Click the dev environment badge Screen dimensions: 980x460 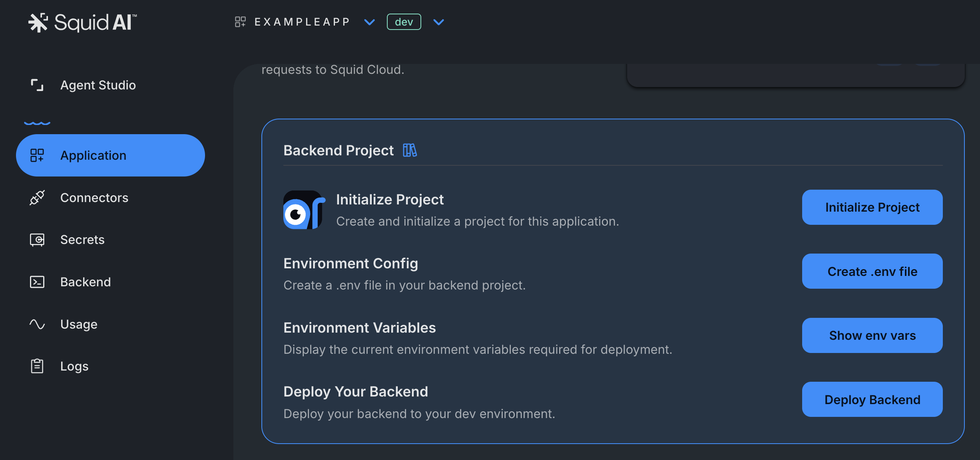point(404,22)
